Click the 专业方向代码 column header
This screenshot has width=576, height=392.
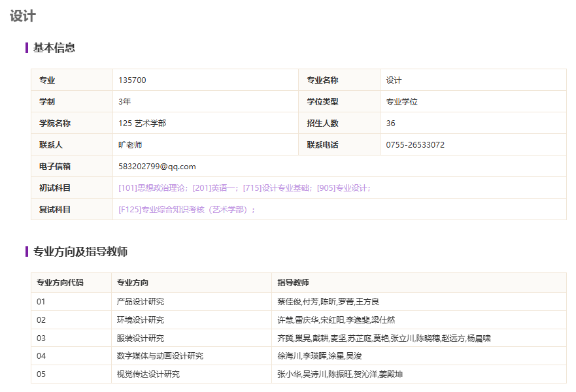point(60,283)
